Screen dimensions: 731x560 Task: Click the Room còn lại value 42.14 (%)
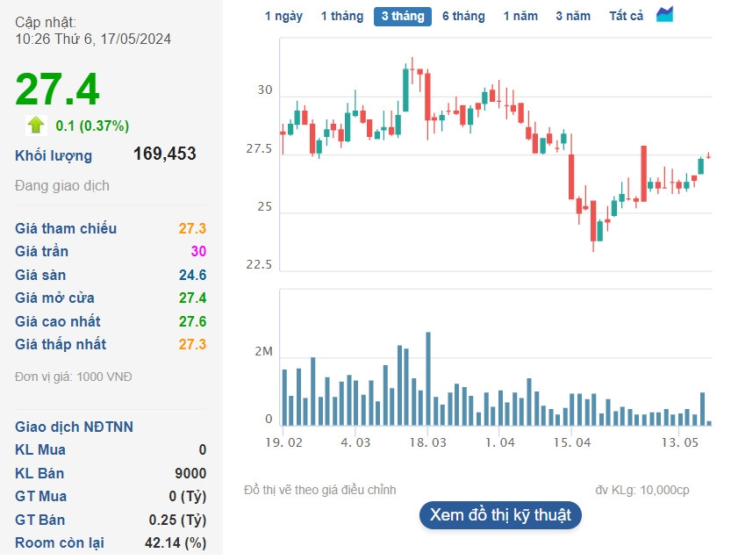point(176,542)
